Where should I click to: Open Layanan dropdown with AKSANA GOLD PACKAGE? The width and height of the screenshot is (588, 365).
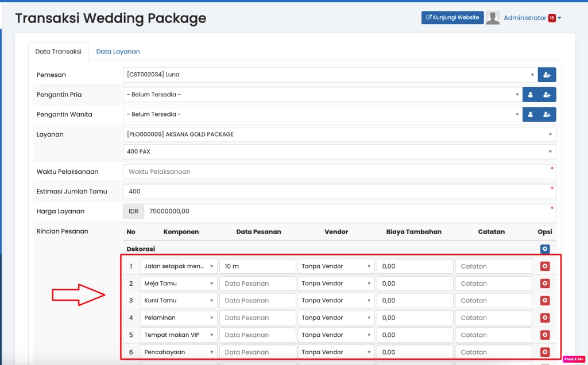(x=339, y=134)
